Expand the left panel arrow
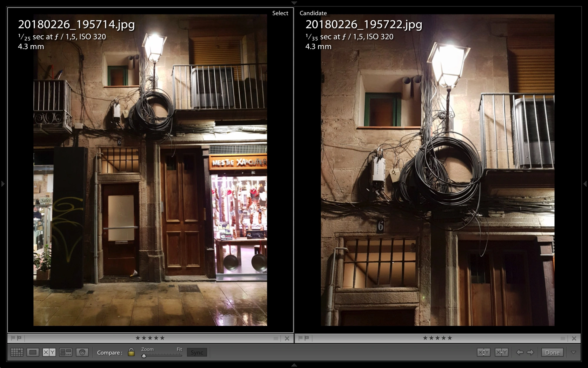The height and width of the screenshot is (368, 588). 3,184
